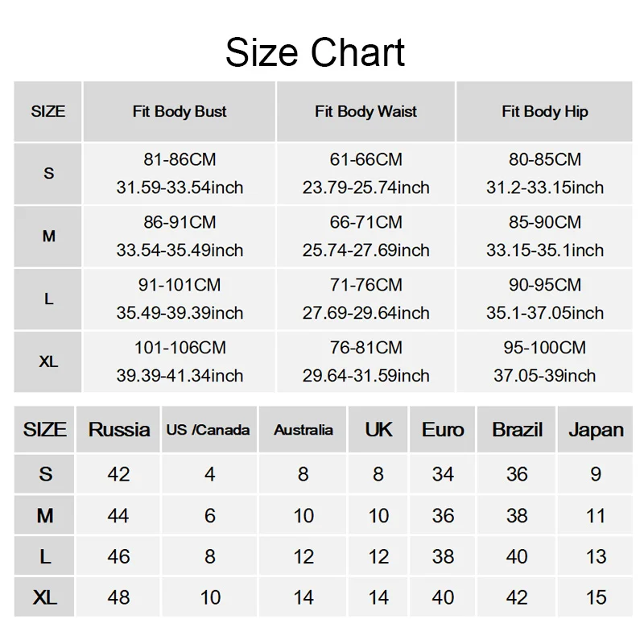Viewport: 644px width, 644px height.
Task: Select the Japan column header
Action: 595,430
